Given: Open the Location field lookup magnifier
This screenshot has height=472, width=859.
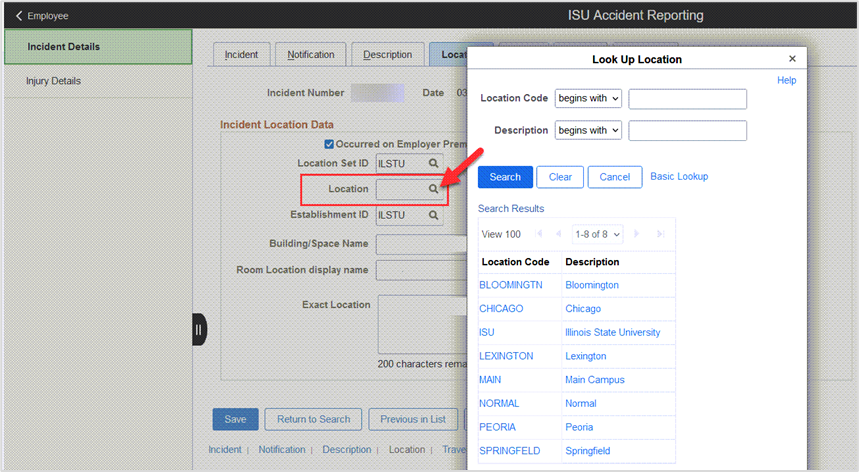Looking at the screenshot, I should coord(433,189).
